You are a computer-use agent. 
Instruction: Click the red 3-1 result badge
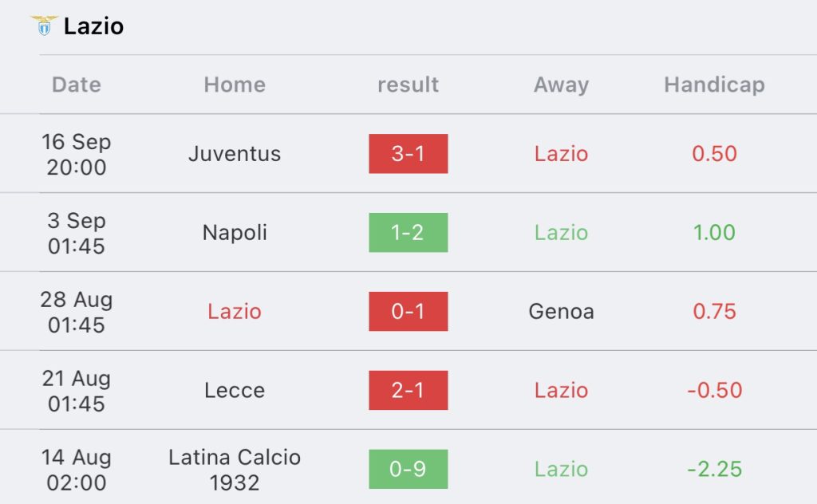408,154
